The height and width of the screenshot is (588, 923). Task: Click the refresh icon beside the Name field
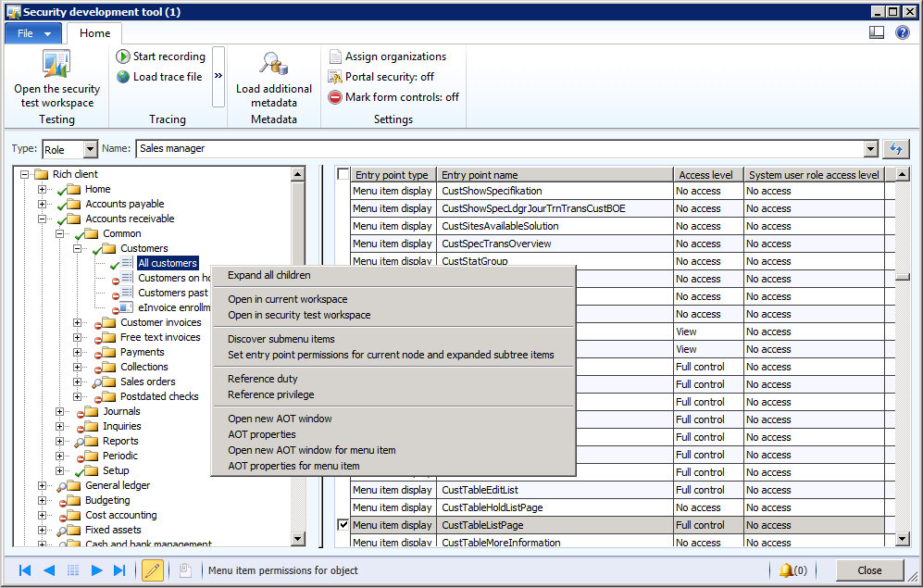coord(895,148)
